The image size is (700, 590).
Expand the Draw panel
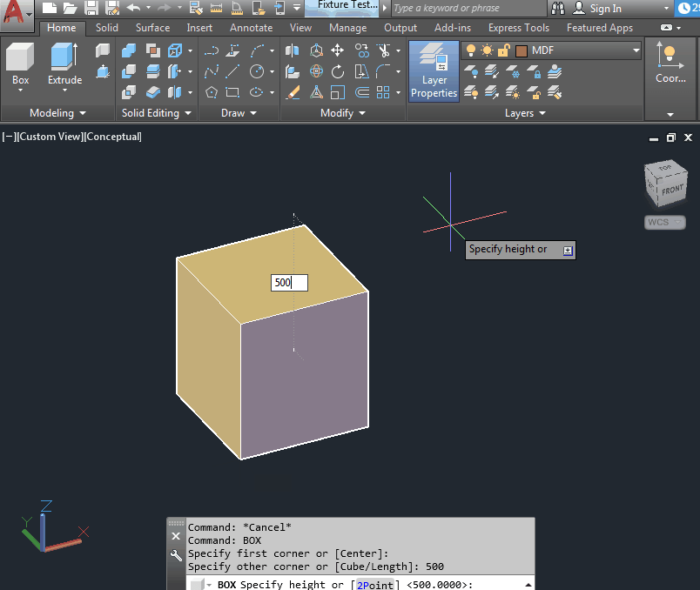point(239,113)
